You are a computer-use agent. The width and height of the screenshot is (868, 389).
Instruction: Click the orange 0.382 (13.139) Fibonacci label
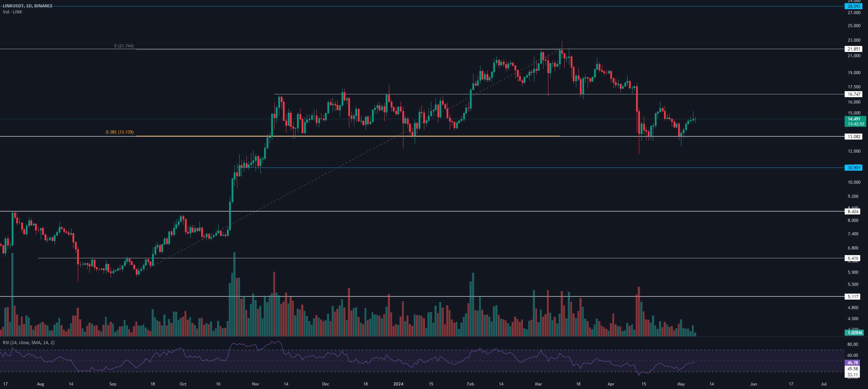(120, 132)
